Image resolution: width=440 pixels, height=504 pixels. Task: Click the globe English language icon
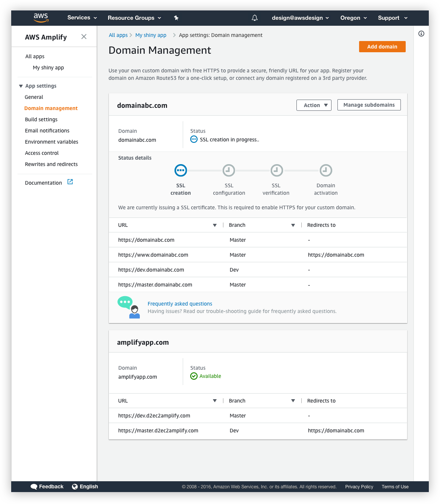(75, 486)
